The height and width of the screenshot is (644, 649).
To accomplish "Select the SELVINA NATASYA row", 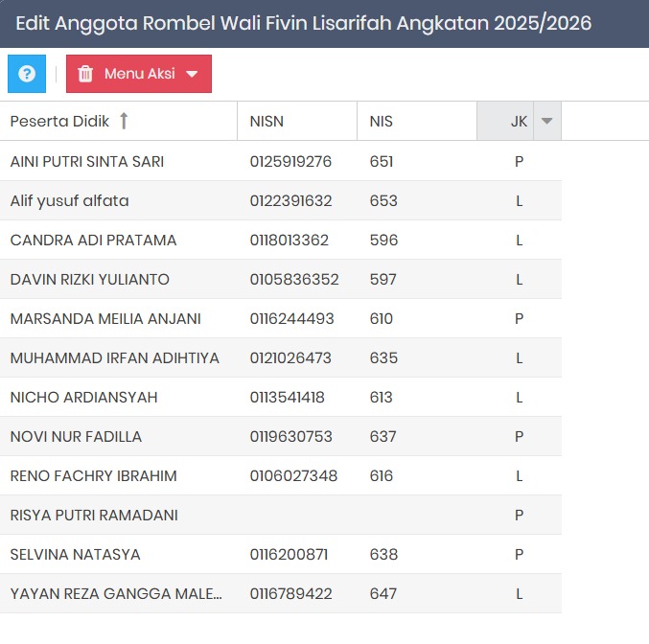I will [x=75, y=555].
